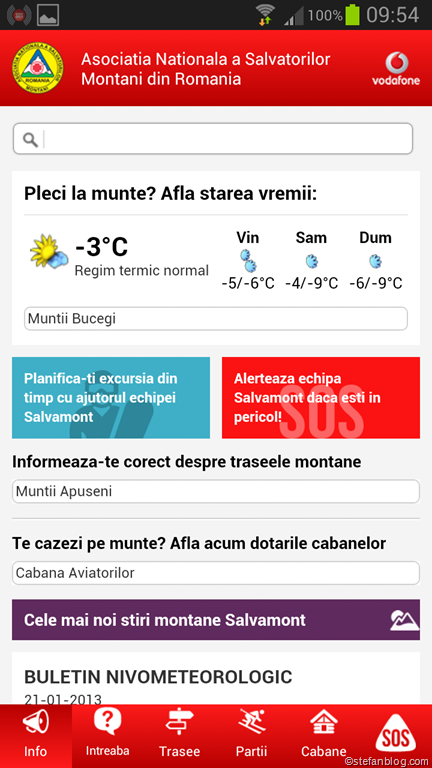
Task: Tap the mountain news icon in purple bar
Action: (x=404, y=620)
